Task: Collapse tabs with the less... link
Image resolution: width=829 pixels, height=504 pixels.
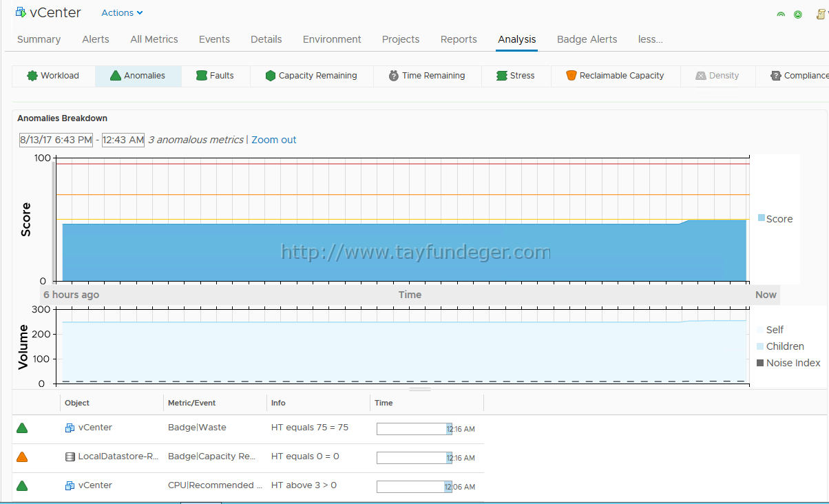Action: pos(651,39)
